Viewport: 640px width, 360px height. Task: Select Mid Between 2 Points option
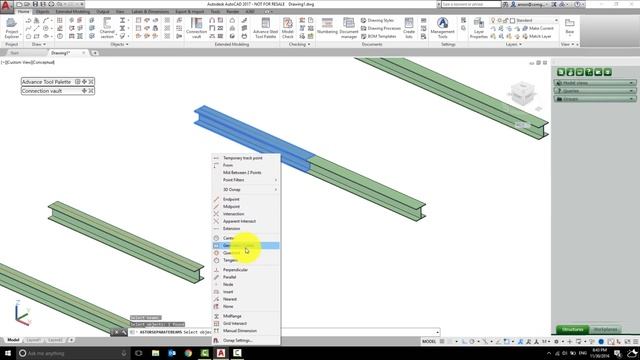[246, 173]
